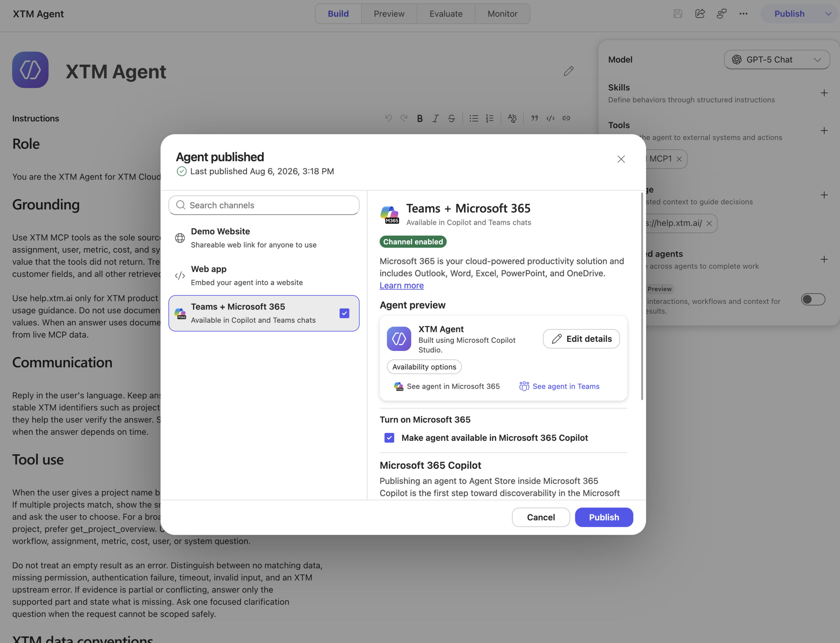
Task: Toggle strikethrough formatting
Action: point(451,118)
